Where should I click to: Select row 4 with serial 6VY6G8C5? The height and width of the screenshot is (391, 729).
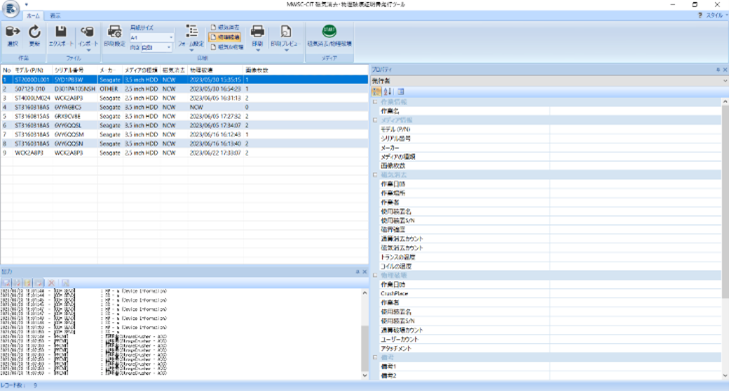[184, 107]
